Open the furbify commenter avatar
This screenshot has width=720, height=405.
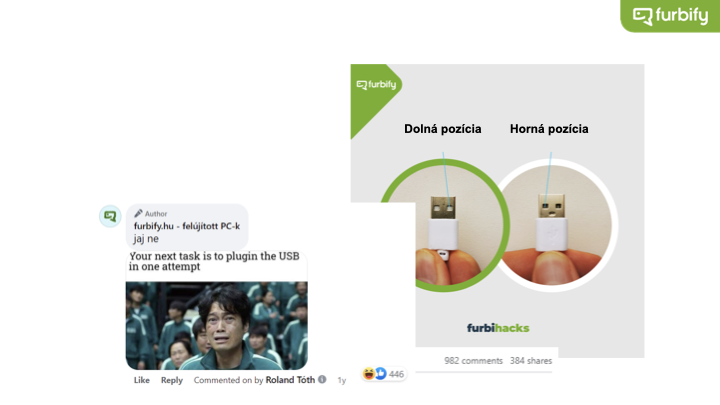(110, 216)
